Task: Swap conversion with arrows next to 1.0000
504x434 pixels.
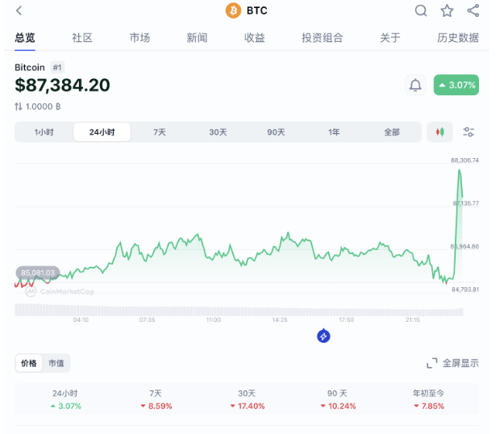Action: tap(19, 106)
